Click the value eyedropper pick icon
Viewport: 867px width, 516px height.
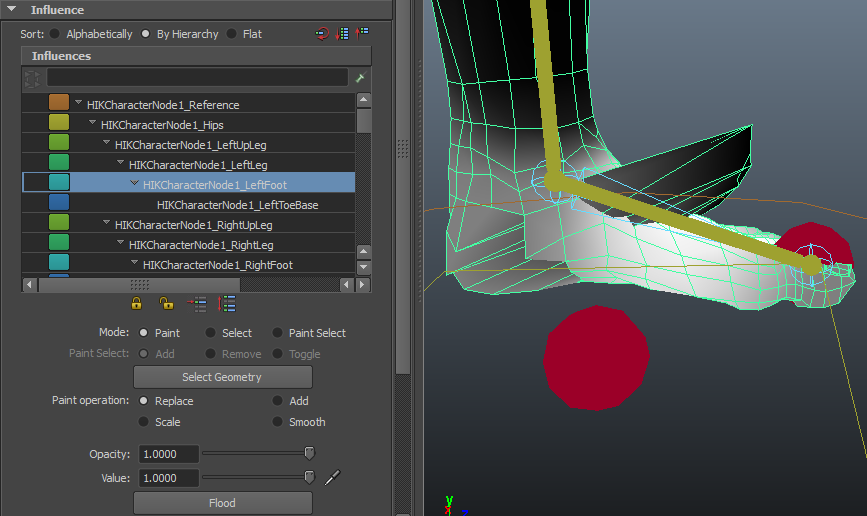(333, 477)
